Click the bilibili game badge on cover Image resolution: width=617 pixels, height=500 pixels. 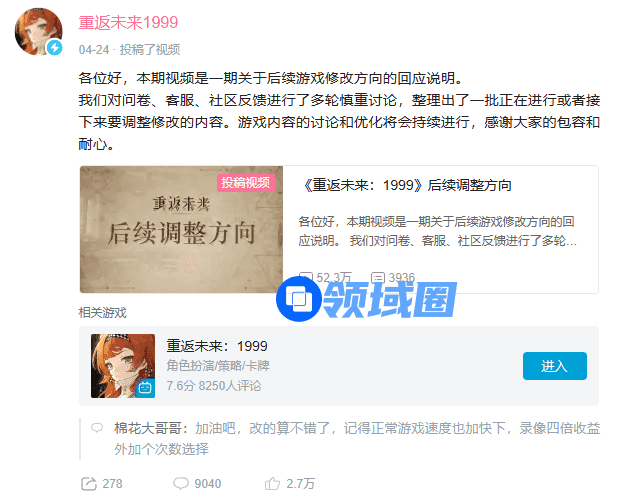(145, 389)
